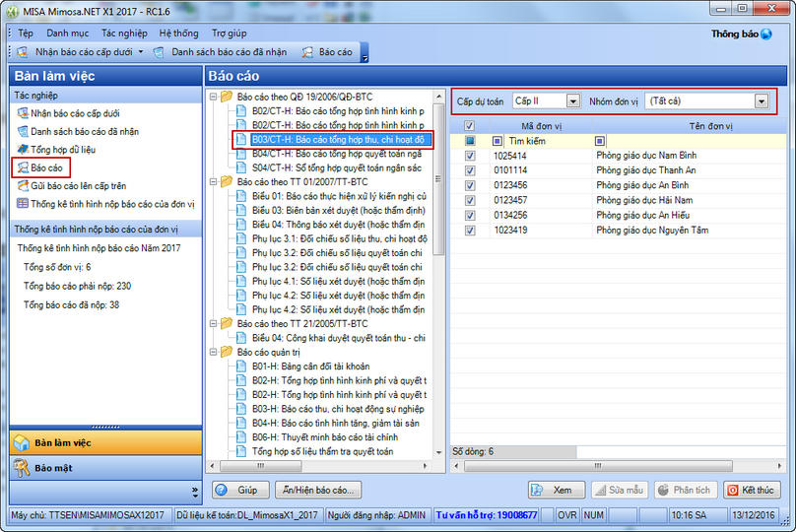Click document icon of S04/CT-H report

coord(241,167)
